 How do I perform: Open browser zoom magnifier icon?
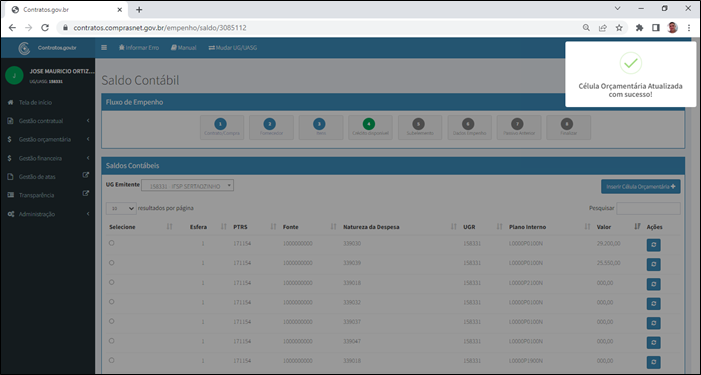click(x=586, y=28)
